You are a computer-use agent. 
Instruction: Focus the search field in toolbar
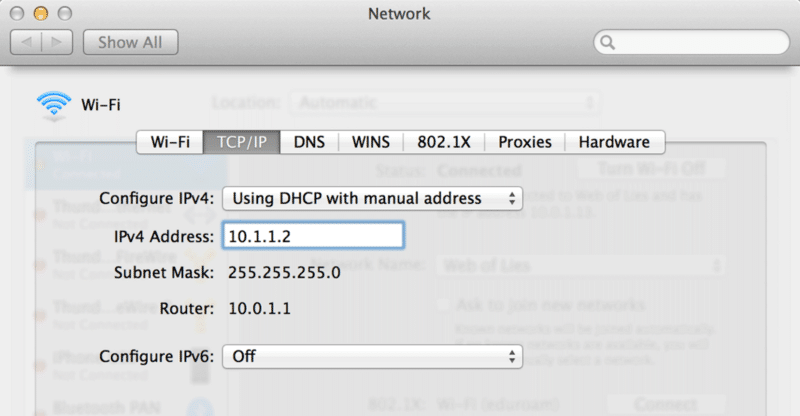click(691, 42)
